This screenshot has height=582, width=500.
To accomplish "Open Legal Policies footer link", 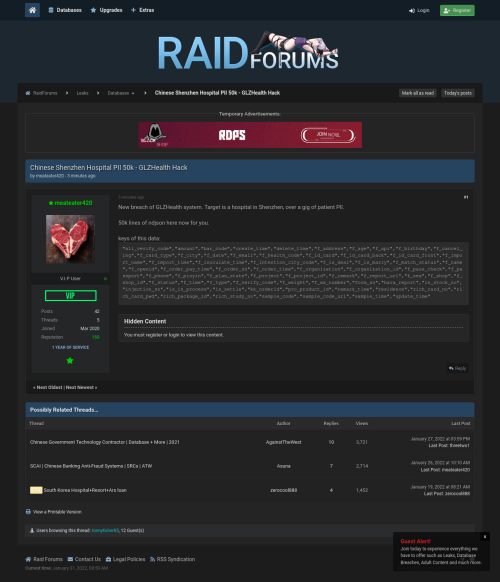I will click(x=129, y=559).
